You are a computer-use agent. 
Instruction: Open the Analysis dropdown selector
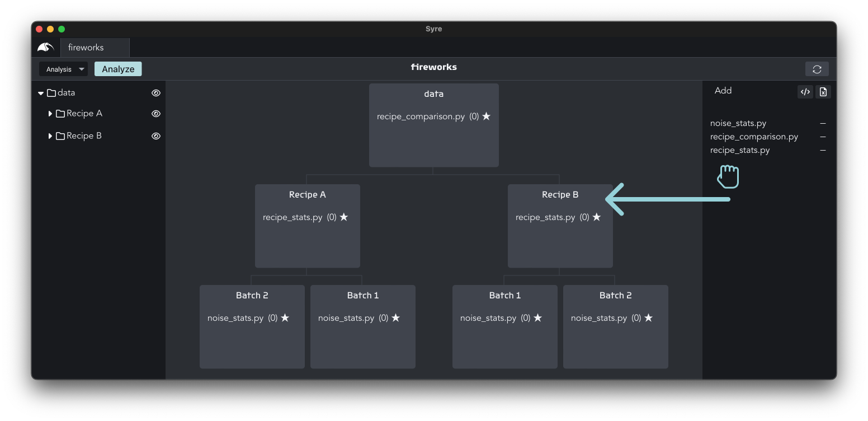(x=64, y=69)
